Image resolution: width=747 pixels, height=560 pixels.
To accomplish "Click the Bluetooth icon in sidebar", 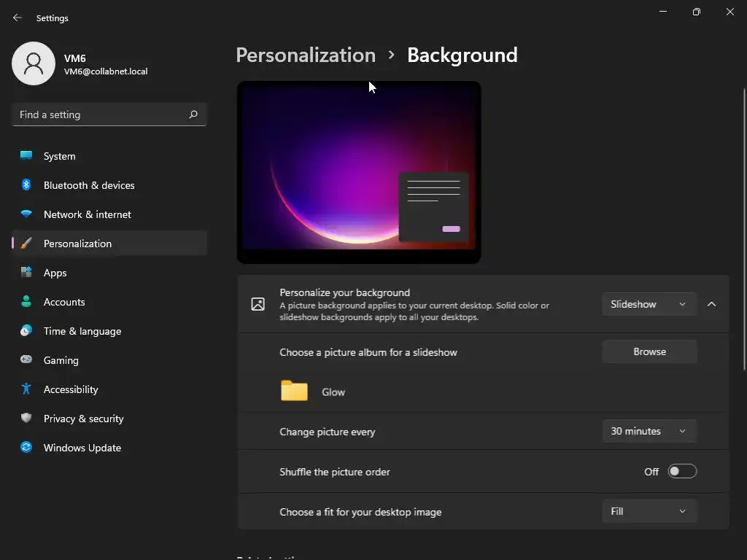I will 26,184.
